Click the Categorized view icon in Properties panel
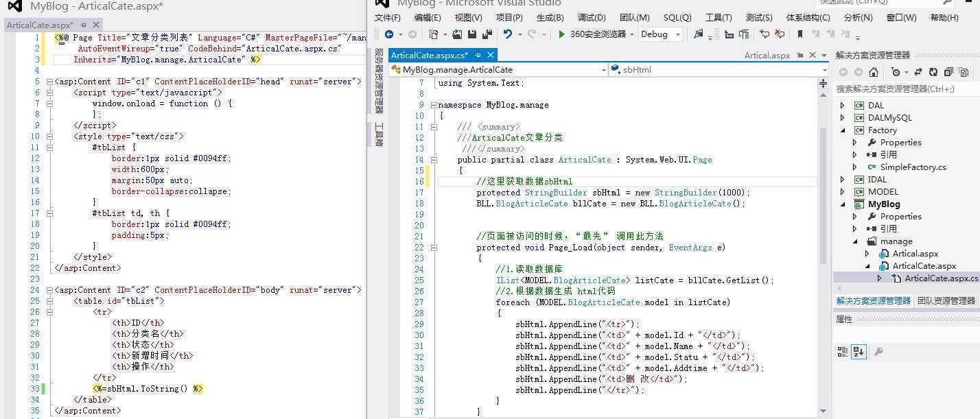 tap(843, 352)
